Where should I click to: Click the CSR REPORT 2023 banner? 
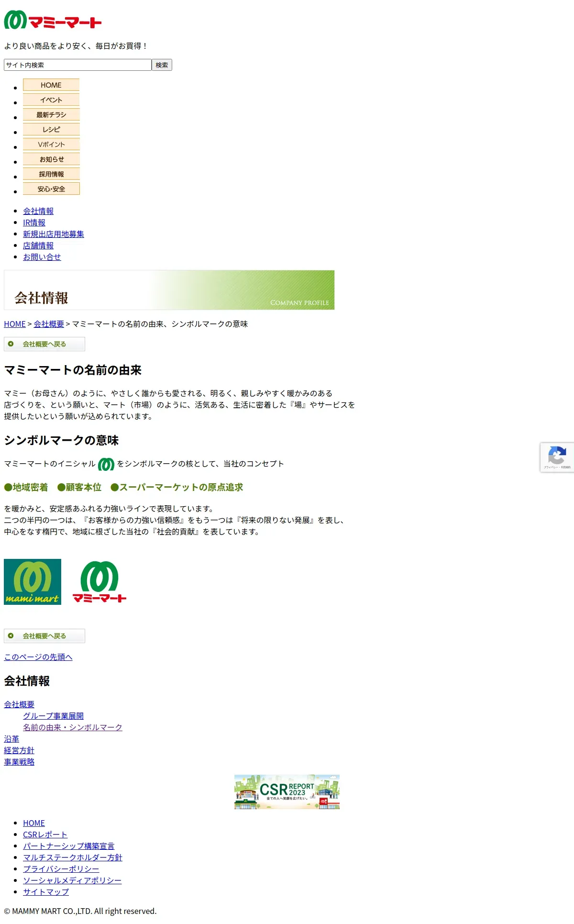(287, 792)
